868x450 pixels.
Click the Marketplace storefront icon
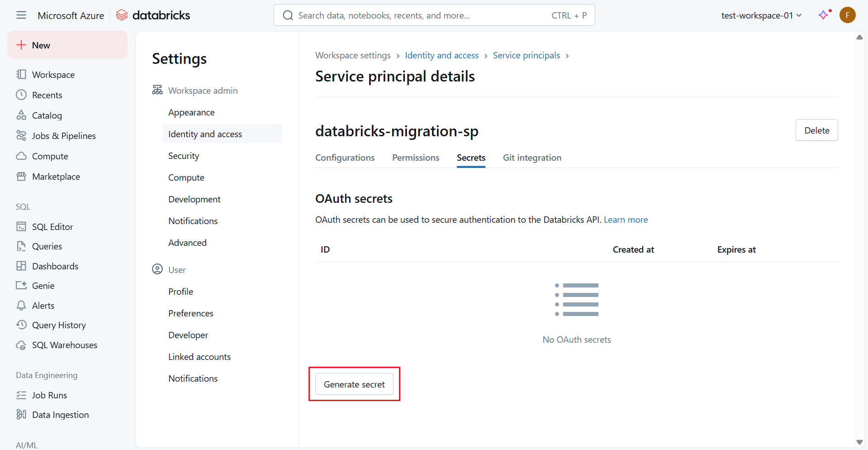tap(21, 176)
